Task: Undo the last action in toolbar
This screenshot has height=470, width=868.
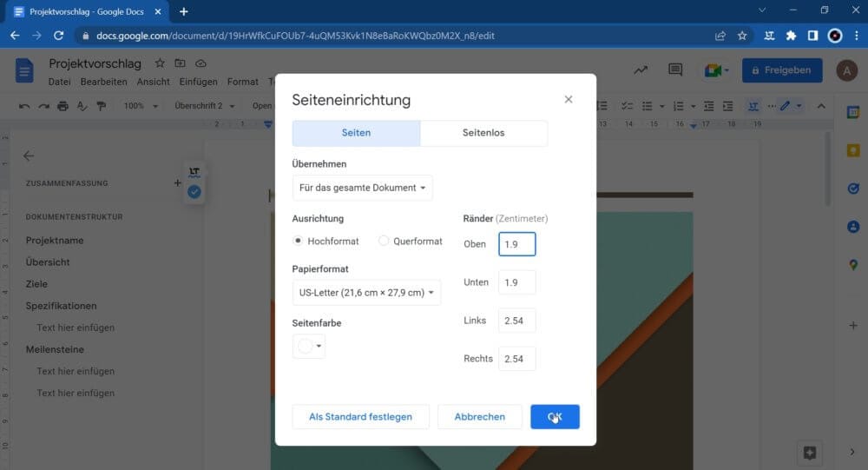Action: coord(23,106)
